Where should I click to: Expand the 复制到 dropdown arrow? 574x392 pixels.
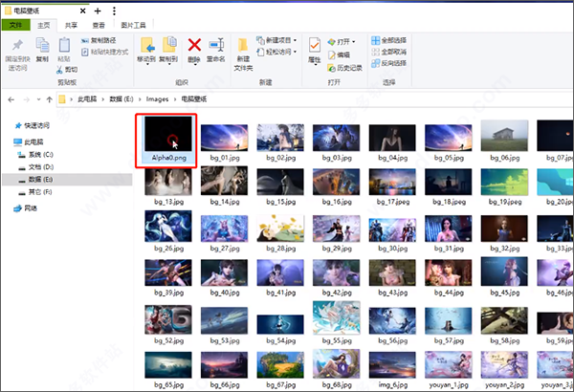(169, 64)
